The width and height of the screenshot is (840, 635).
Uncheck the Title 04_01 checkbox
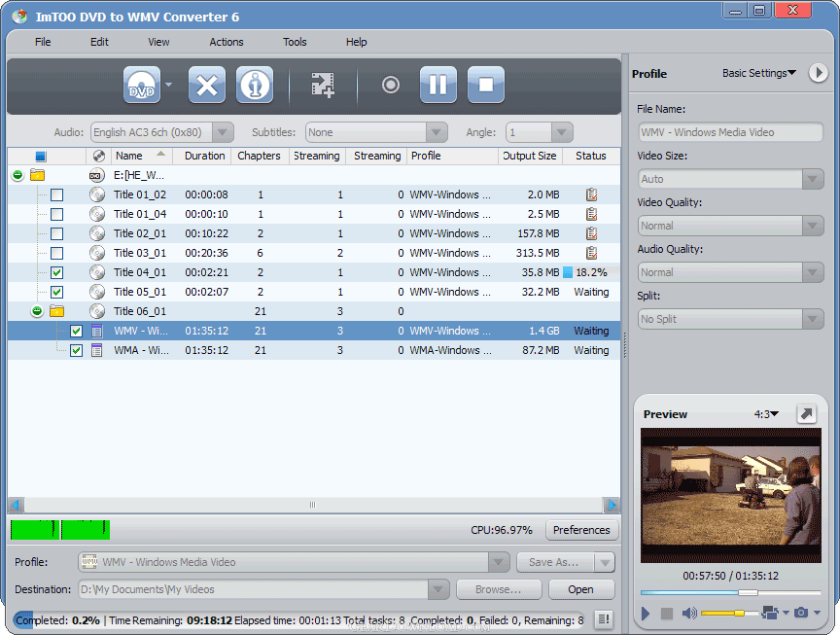tap(56, 272)
